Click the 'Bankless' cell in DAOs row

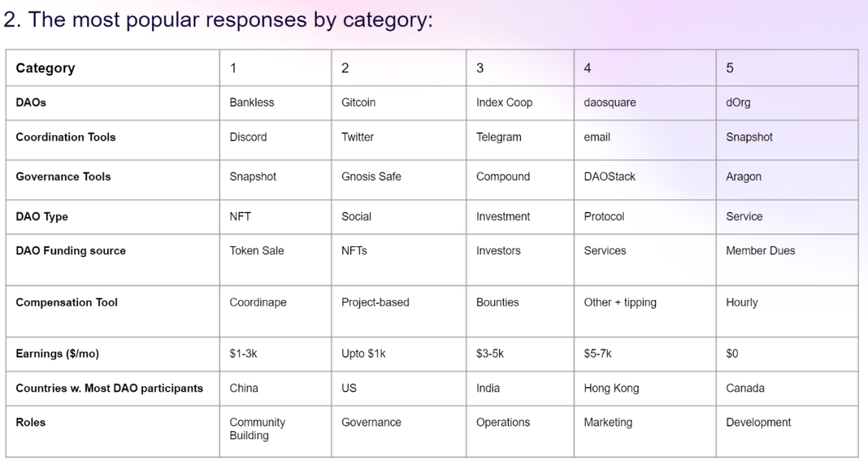(x=275, y=102)
